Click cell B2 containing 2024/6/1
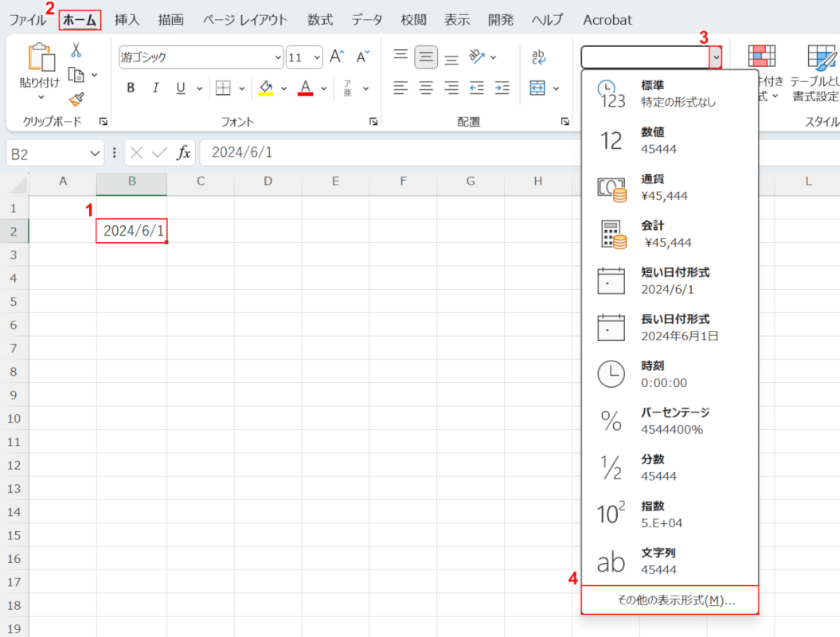Viewport: 840px width, 637px height. point(132,231)
